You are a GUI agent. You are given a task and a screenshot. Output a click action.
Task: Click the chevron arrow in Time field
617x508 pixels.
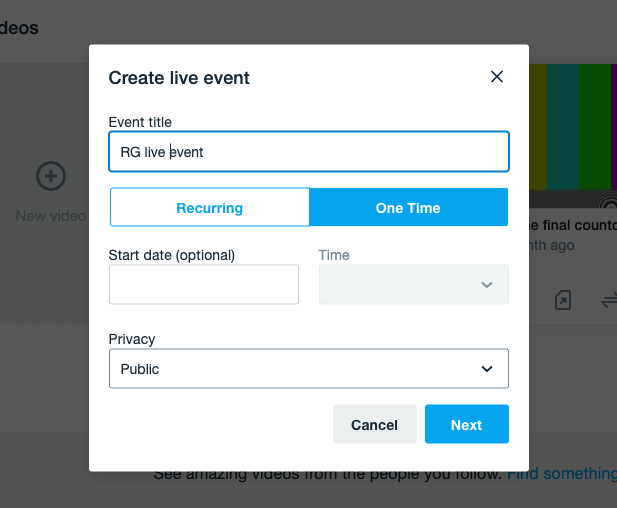click(487, 285)
